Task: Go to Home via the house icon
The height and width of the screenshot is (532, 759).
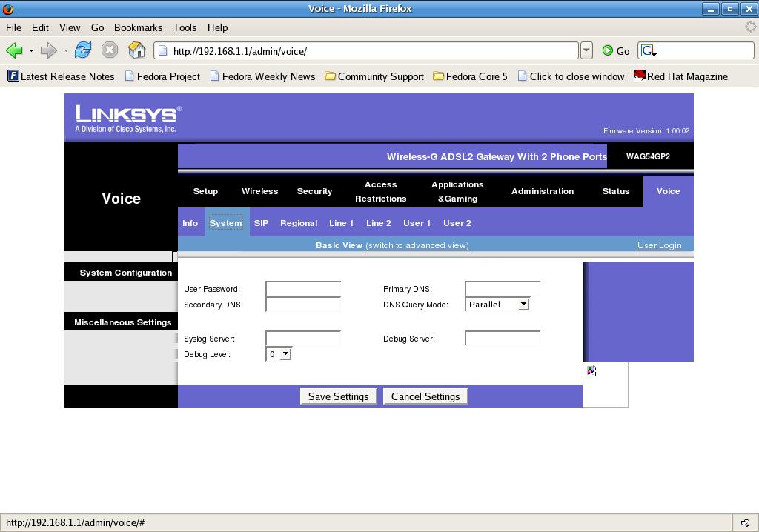Action: click(136, 50)
